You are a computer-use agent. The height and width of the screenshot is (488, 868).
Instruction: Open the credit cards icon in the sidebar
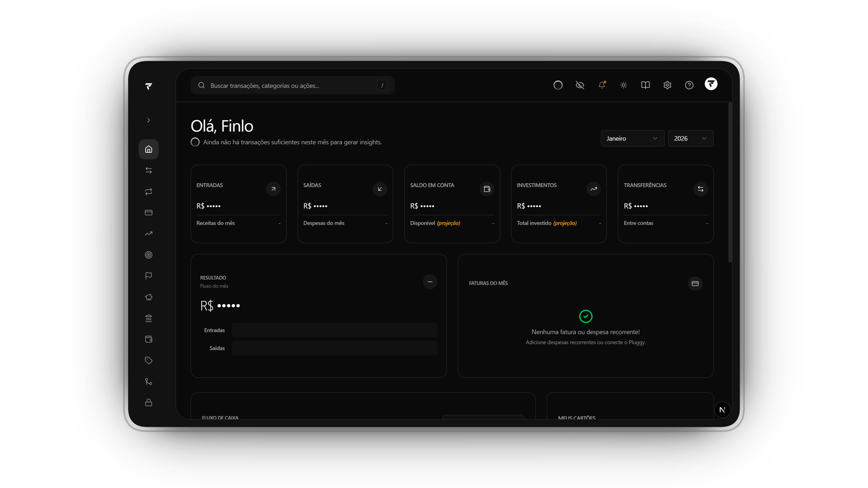pyautogui.click(x=149, y=213)
